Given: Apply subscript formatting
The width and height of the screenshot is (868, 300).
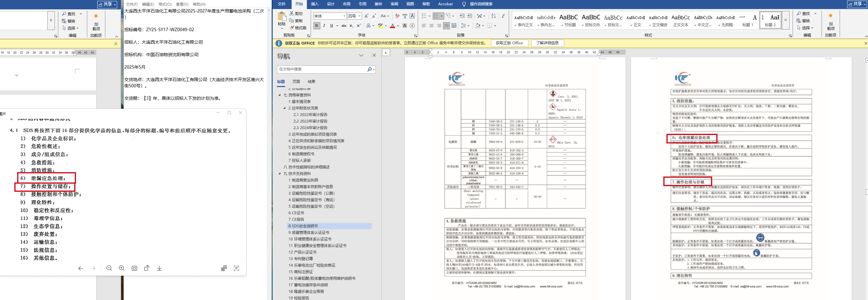Looking at the screenshot, I should [351, 26].
